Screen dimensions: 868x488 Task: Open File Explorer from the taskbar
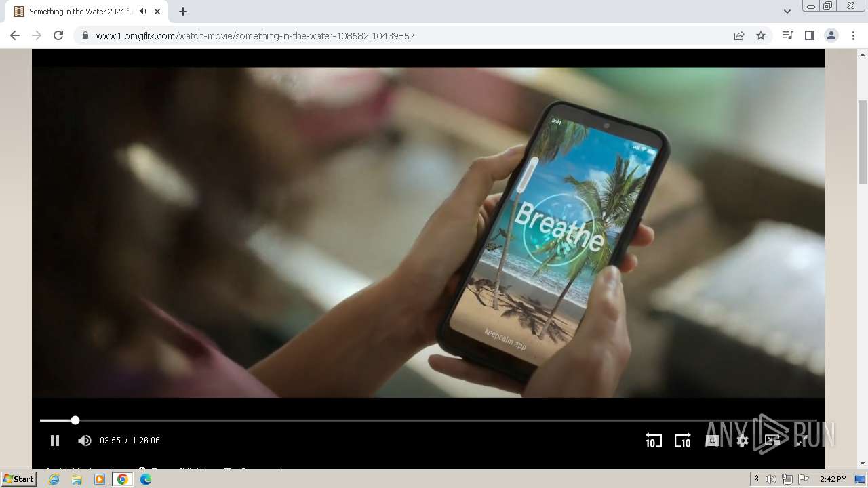coord(77,479)
